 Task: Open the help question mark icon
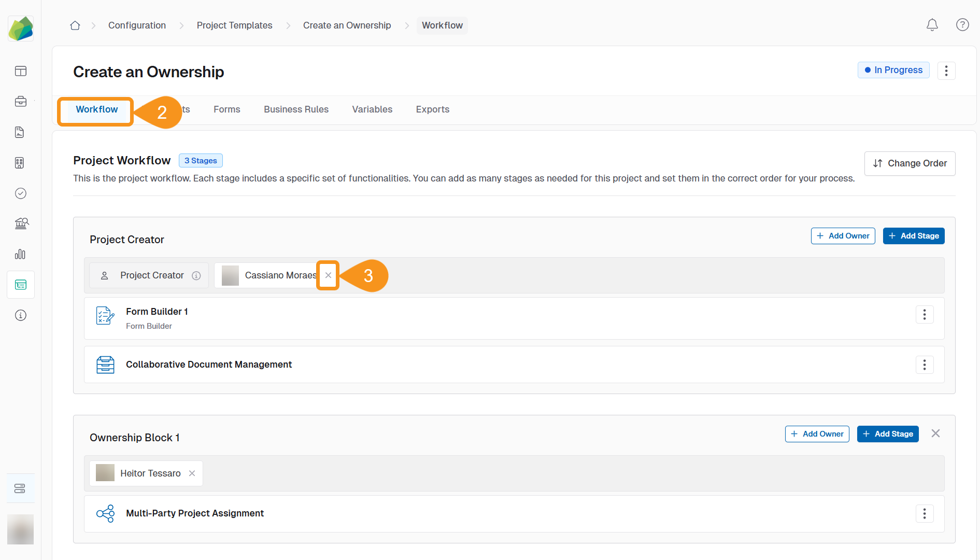pyautogui.click(x=962, y=25)
